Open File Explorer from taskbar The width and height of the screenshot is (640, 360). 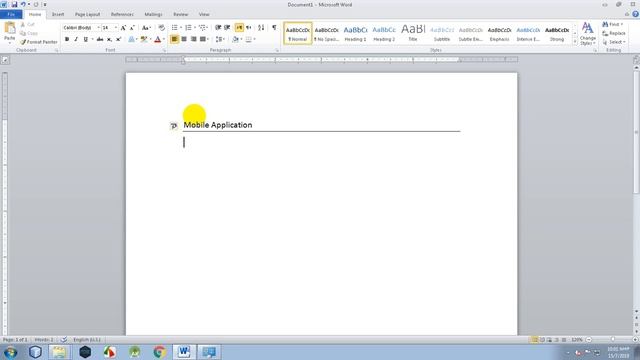(x=60, y=351)
